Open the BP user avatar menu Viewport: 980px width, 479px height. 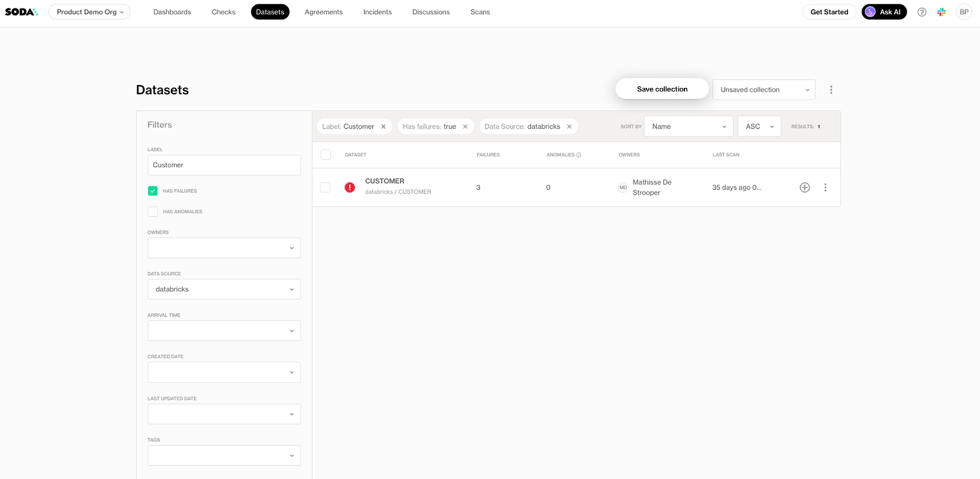click(963, 12)
